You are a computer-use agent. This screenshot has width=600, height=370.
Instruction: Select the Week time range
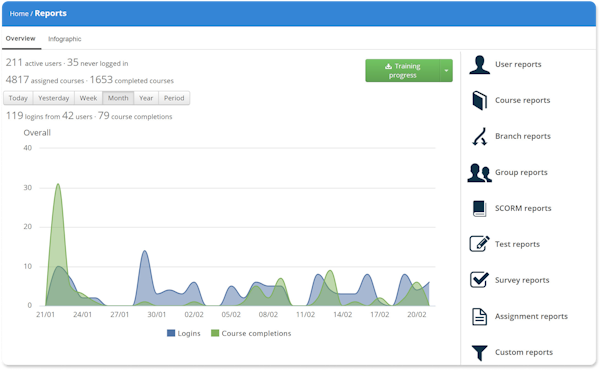click(88, 98)
